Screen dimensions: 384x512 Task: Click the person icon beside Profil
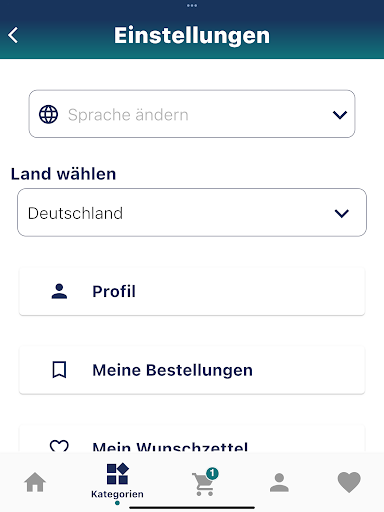click(x=59, y=291)
